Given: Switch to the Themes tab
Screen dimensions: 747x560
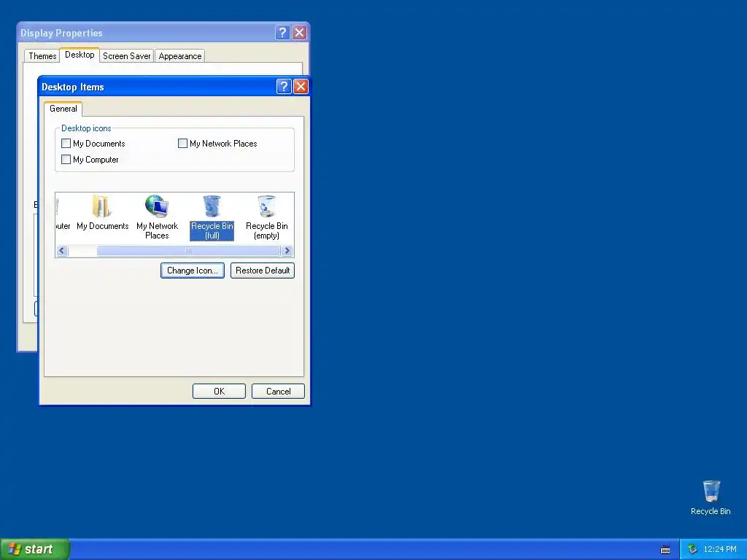Looking at the screenshot, I should tap(42, 55).
